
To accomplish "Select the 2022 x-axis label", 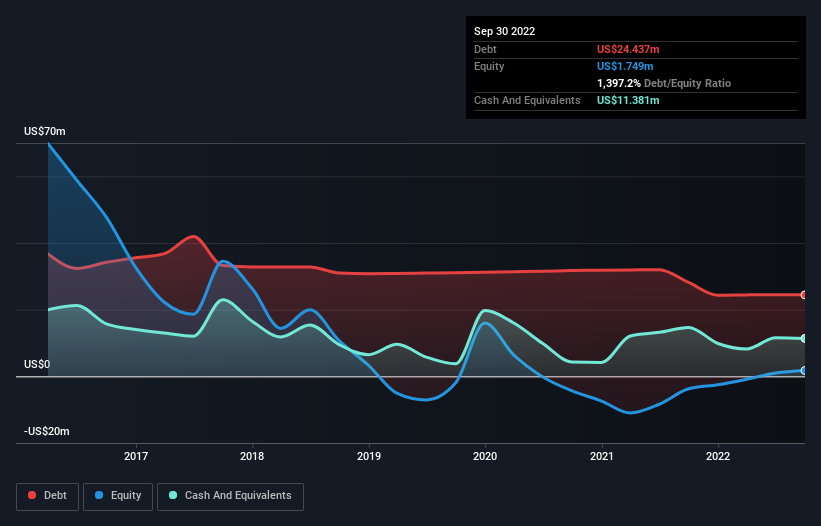I will [x=718, y=456].
